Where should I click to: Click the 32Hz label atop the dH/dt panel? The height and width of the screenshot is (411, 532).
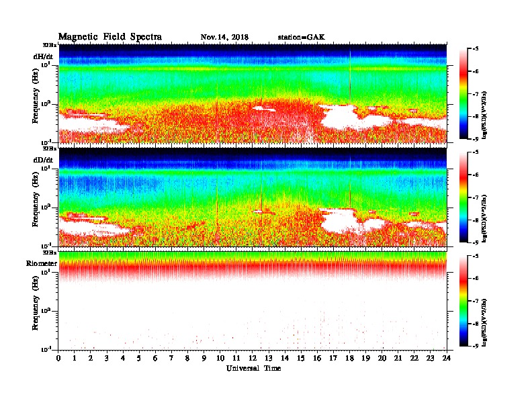pyautogui.click(x=49, y=45)
